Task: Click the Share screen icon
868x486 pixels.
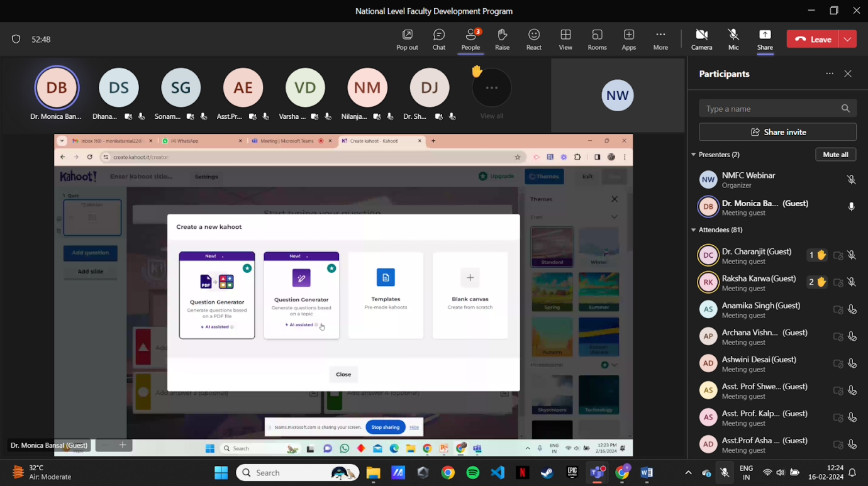Action: [x=765, y=35]
